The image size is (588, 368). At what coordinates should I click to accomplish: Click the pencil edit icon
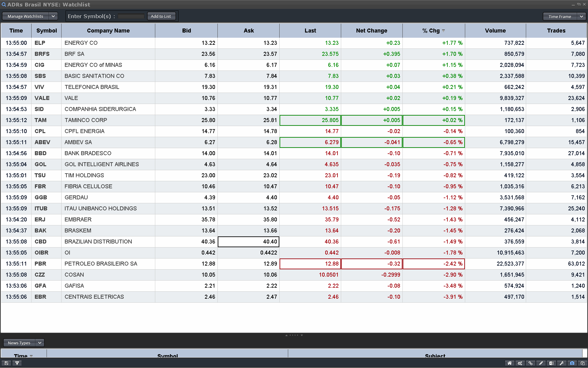click(x=541, y=363)
